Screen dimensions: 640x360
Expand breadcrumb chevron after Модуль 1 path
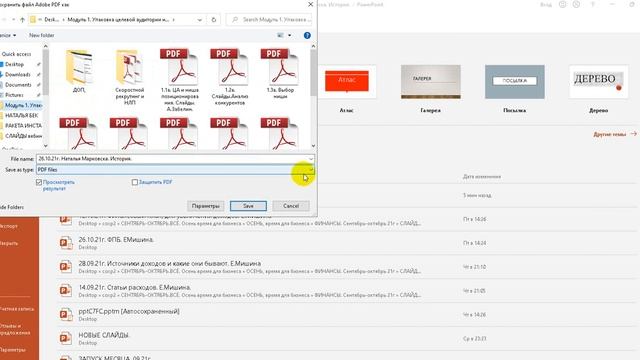pos(174,20)
